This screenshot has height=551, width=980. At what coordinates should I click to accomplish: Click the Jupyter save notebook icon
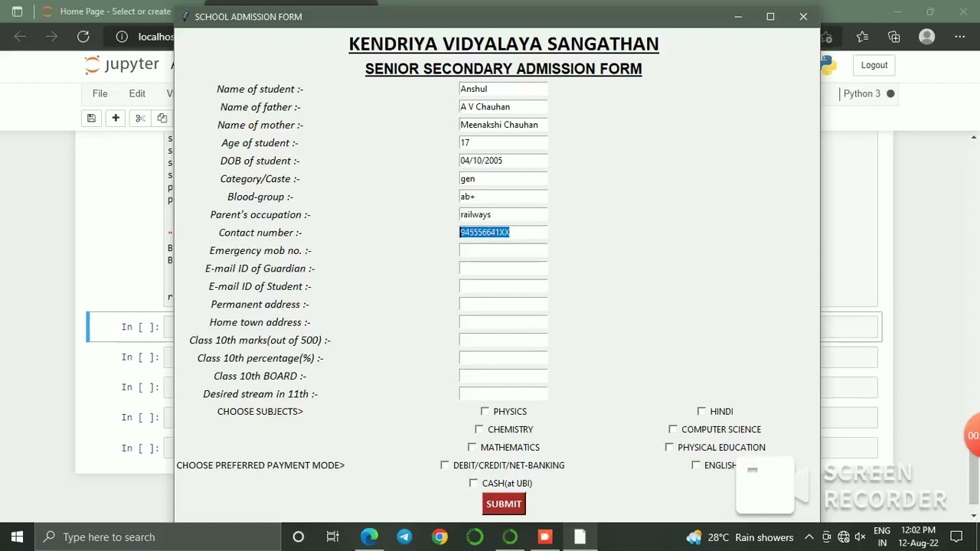(x=91, y=118)
